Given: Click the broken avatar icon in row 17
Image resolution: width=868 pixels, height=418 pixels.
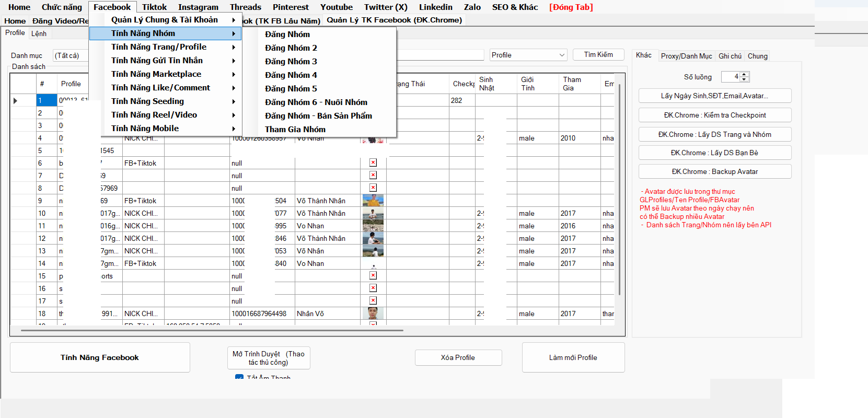Looking at the screenshot, I should [x=373, y=300].
